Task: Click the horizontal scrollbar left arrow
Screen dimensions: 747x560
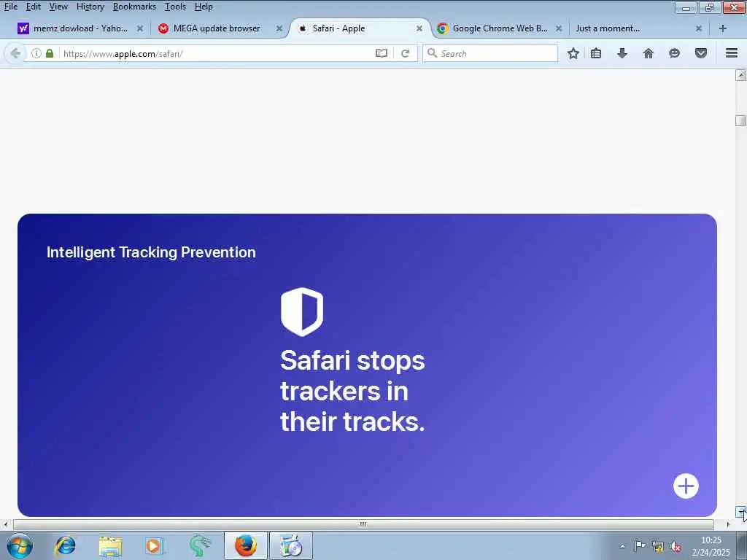Action: [6, 524]
